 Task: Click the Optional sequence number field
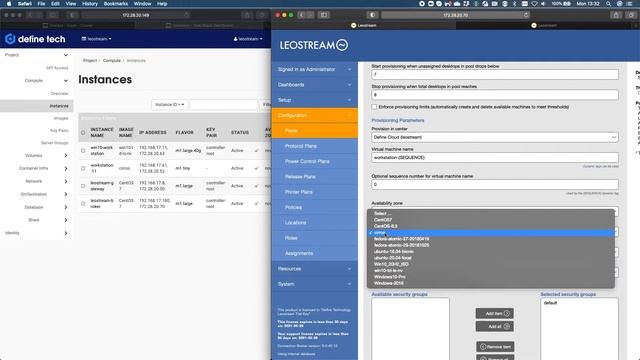click(x=495, y=184)
